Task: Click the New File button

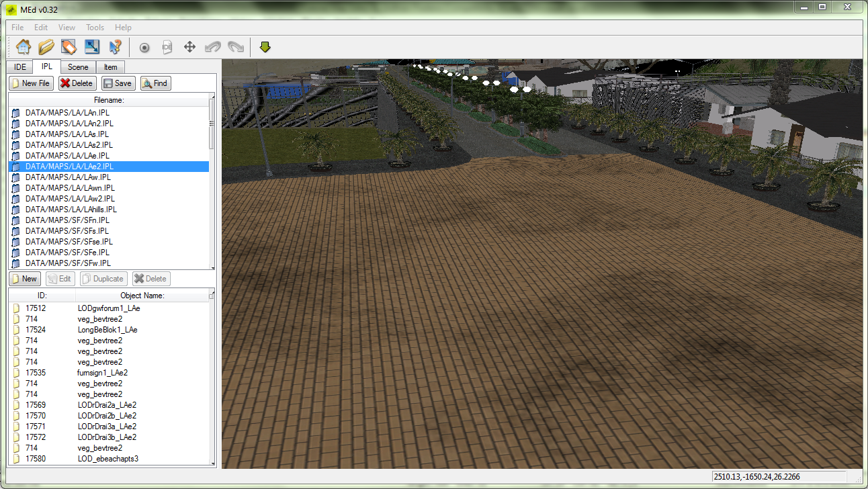Action: pyautogui.click(x=31, y=83)
